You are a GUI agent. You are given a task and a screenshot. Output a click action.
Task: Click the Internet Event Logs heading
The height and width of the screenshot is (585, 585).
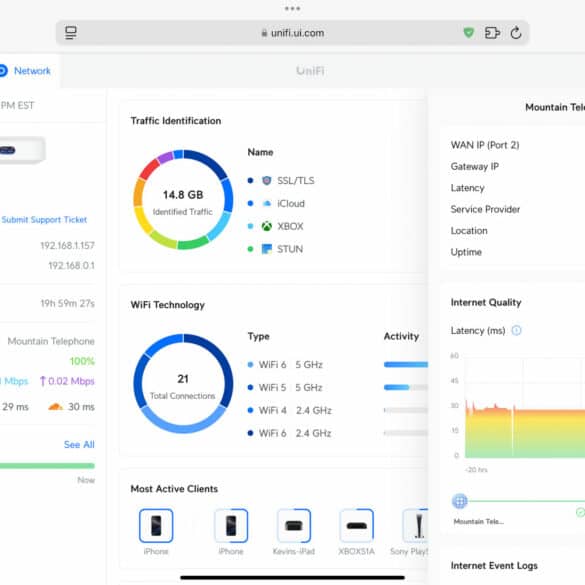point(494,566)
